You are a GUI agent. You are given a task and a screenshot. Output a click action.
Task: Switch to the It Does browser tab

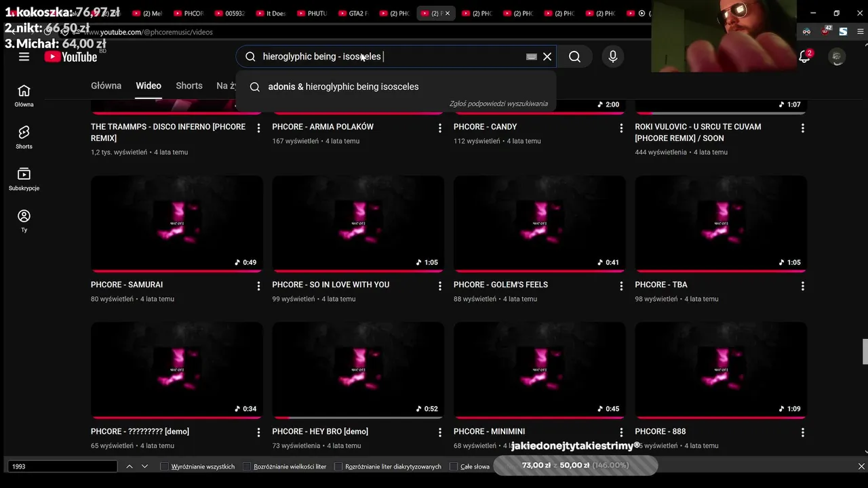pyautogui.click(x=271, y=14)
